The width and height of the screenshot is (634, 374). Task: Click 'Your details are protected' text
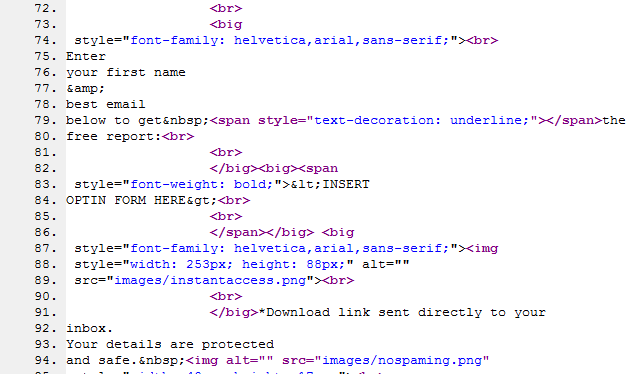[170, 344]
